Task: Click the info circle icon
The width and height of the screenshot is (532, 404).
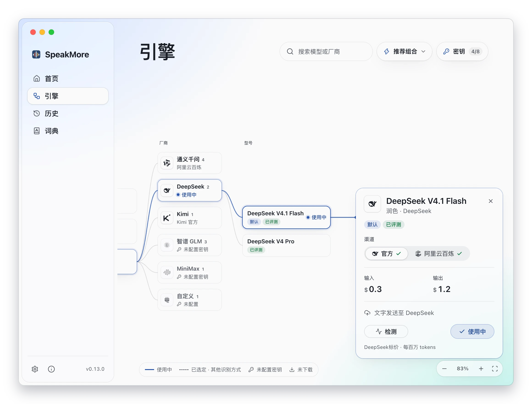Action: (x=51, y=369)
